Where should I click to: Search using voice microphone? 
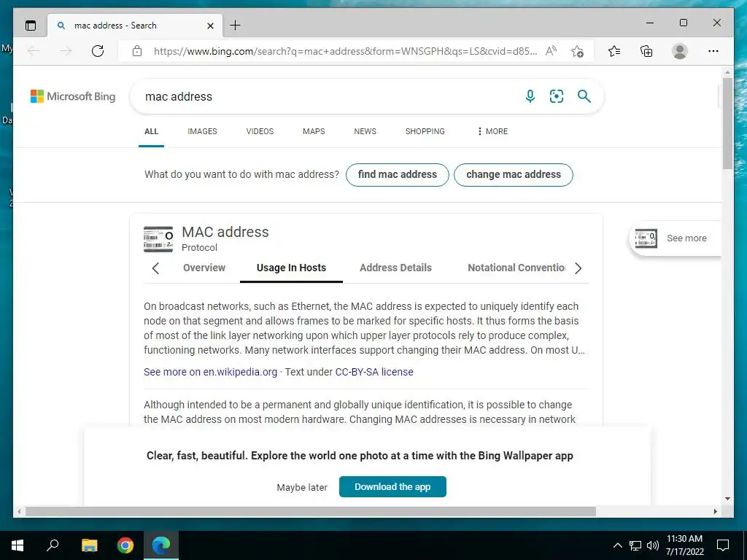click(530, 96)
